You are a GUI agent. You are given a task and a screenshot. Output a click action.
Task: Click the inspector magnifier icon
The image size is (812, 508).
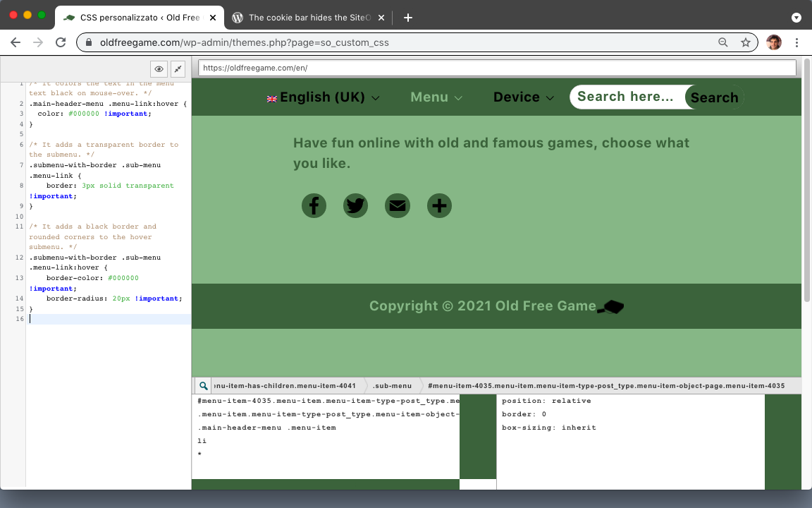(204, 386)
